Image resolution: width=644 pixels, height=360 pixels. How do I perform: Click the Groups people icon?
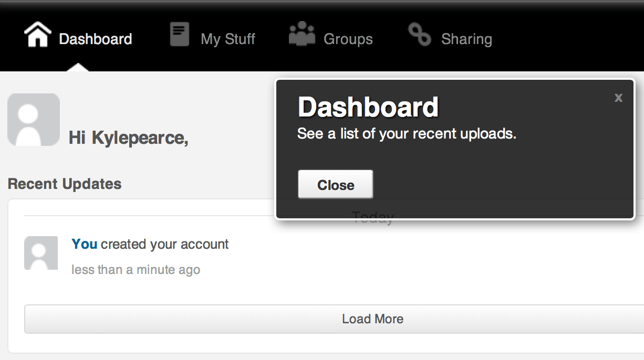click(302, 34)
